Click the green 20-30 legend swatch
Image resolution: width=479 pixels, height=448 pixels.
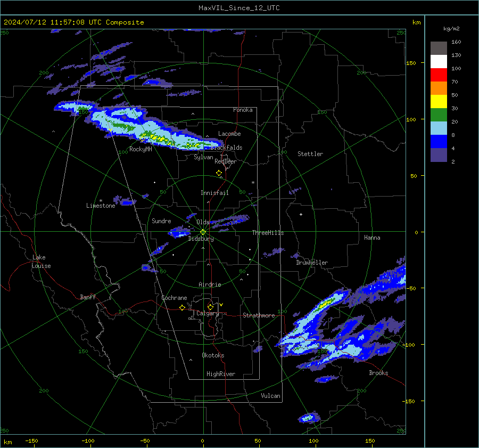click(439, 115)
